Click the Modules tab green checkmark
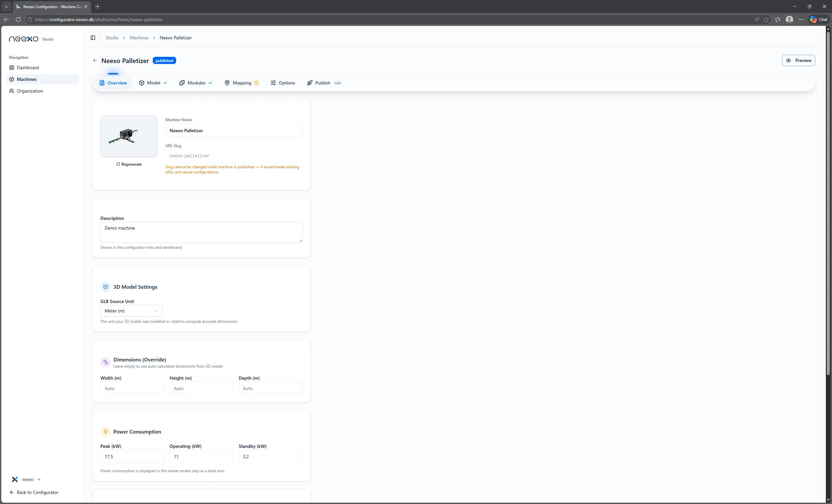 click(x=210, y=83)
